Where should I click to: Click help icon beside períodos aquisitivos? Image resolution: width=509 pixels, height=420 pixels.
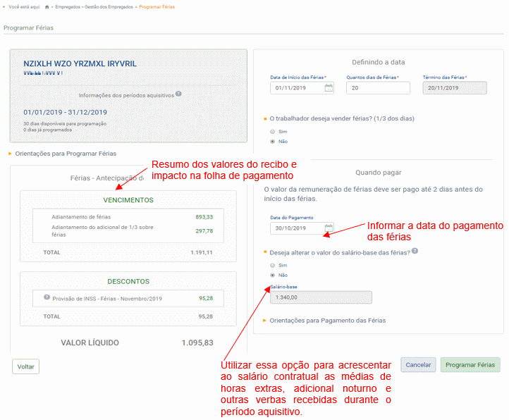click(x=179, y=94)
